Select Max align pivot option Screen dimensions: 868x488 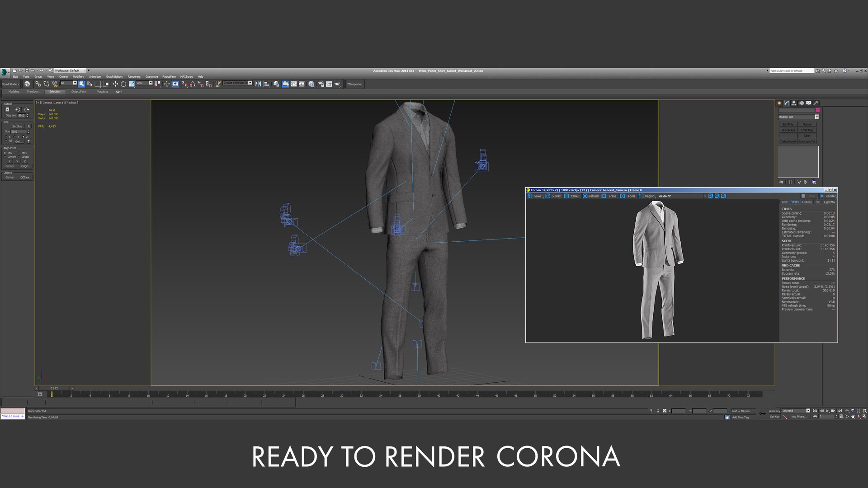click(19, 153)
